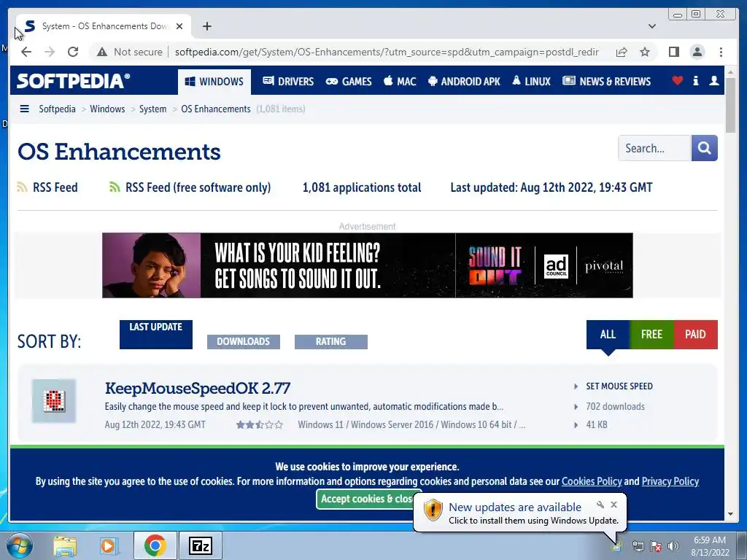
Task: Open the Cookies Policy link
Action: [x=591, y=481]
